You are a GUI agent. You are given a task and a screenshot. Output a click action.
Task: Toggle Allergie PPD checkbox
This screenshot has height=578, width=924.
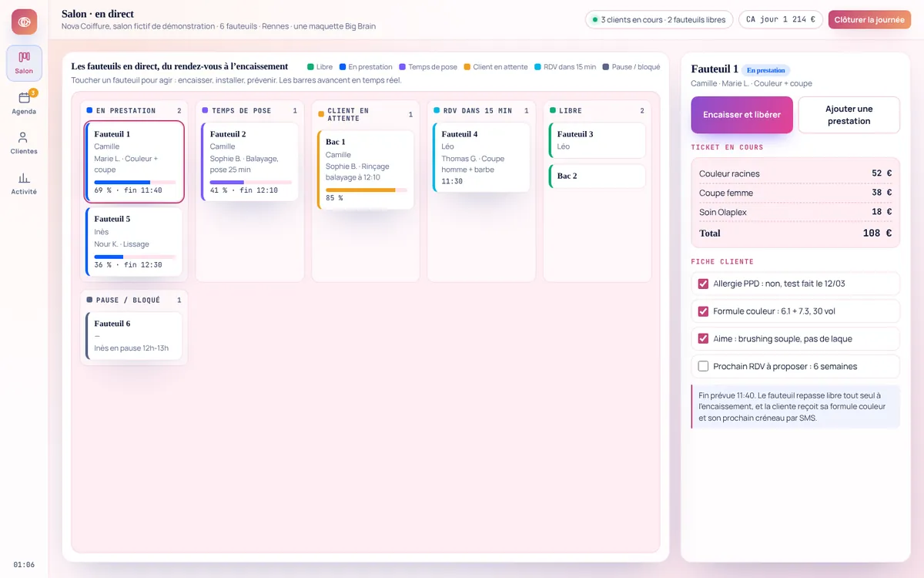pyautogui.click(x=703, y=284)
